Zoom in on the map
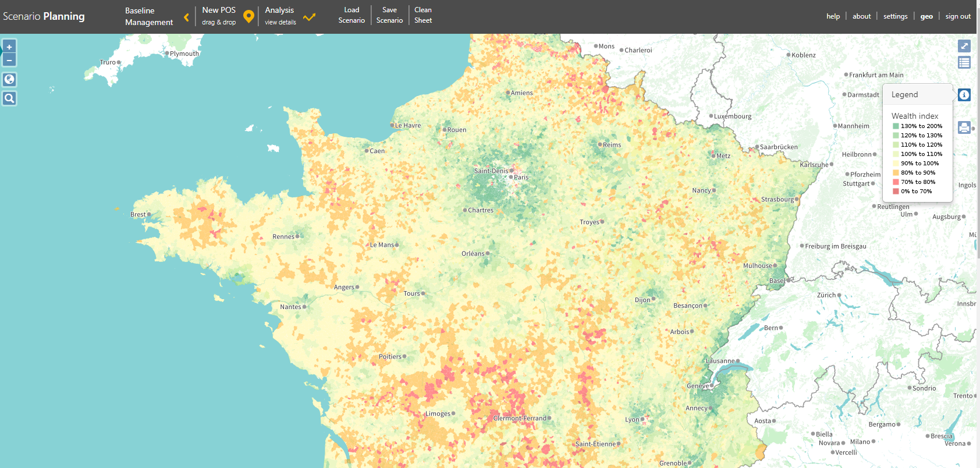This screenshot has height=468, width=980. (9, 47)
